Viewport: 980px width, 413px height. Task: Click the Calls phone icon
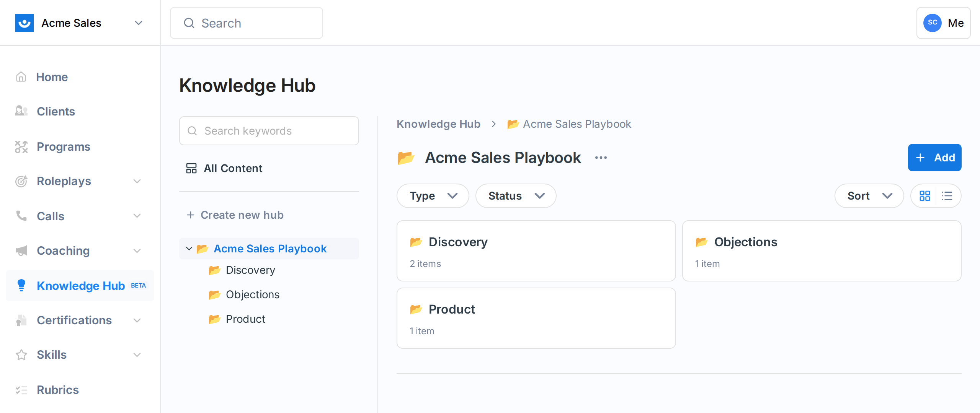pos(21,216)
